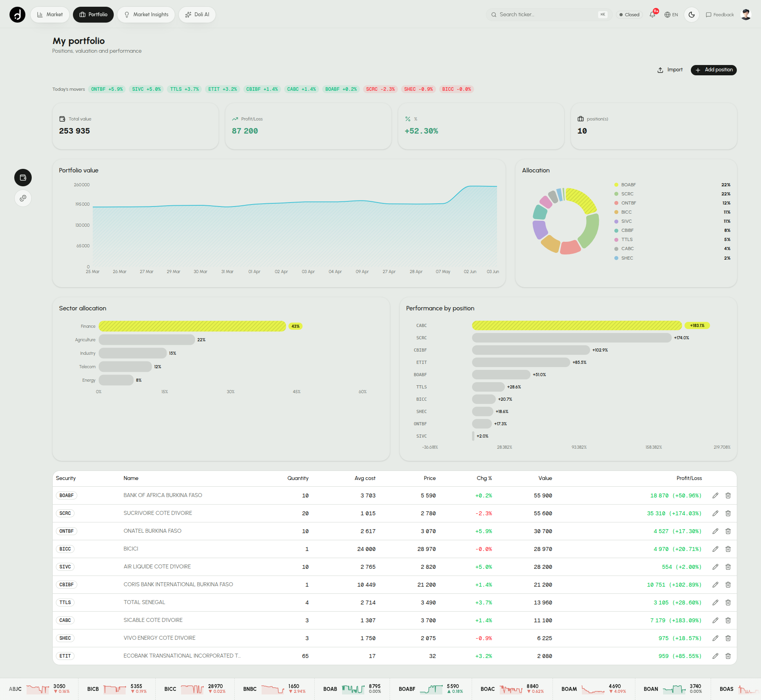Select the BOAM item in bottom ticker

coord(593,689)
